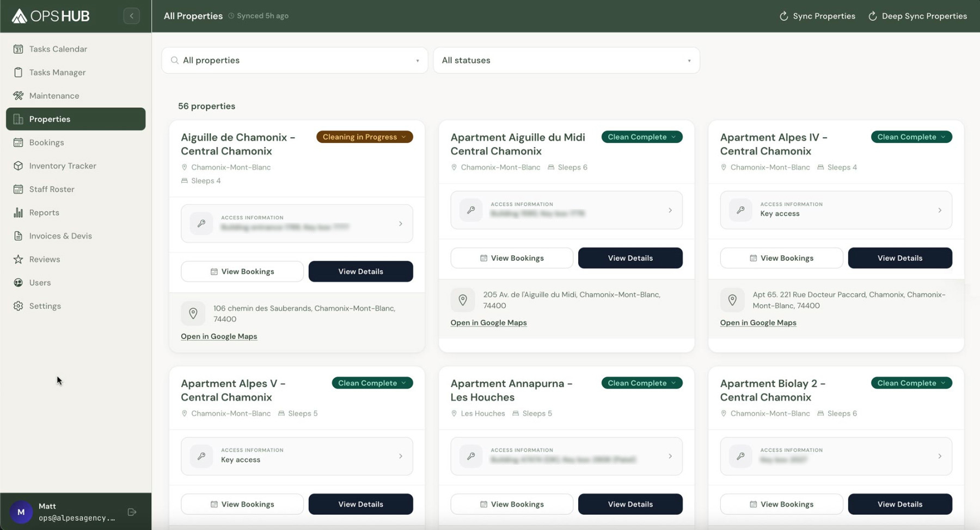Click the Reports bar chart icon
The width and height of the screenshot is (980, 530).
(19, 213)
